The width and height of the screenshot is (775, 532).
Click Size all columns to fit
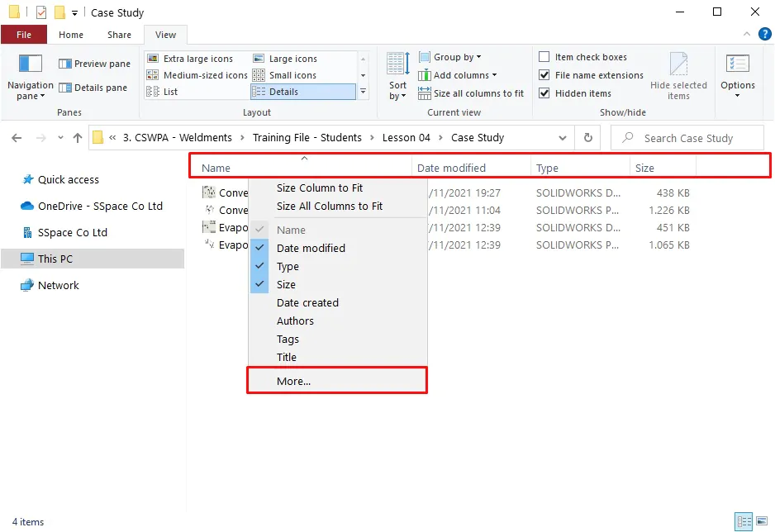[x=471, y=93]
